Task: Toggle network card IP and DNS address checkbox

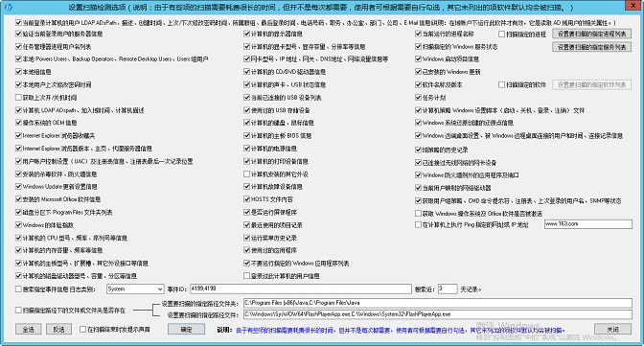Action: (x=247, y=59)
